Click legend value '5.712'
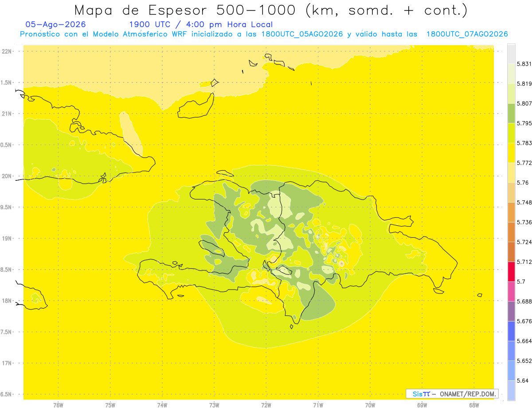Image resolution: width=532 pixels, height=411 pixels. tap(524, 262)
